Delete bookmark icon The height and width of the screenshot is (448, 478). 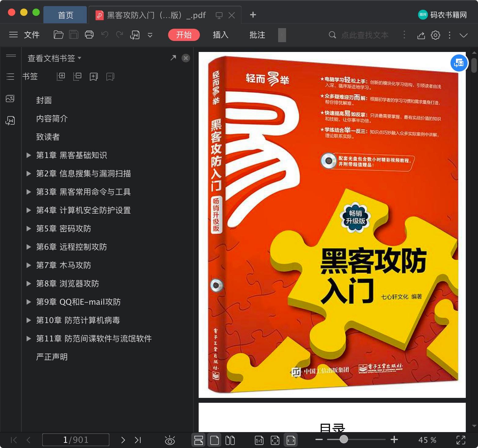coord(110,77)
